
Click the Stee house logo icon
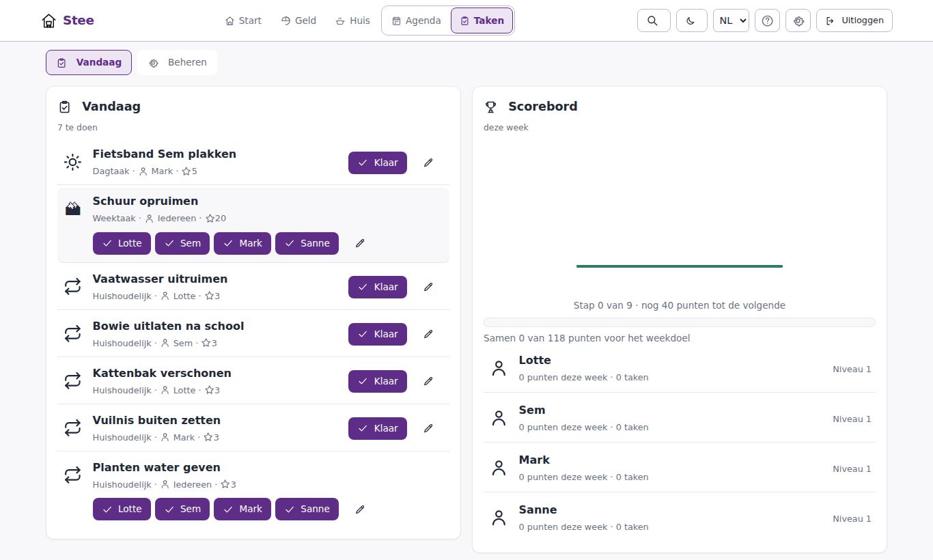click(48, 20)
